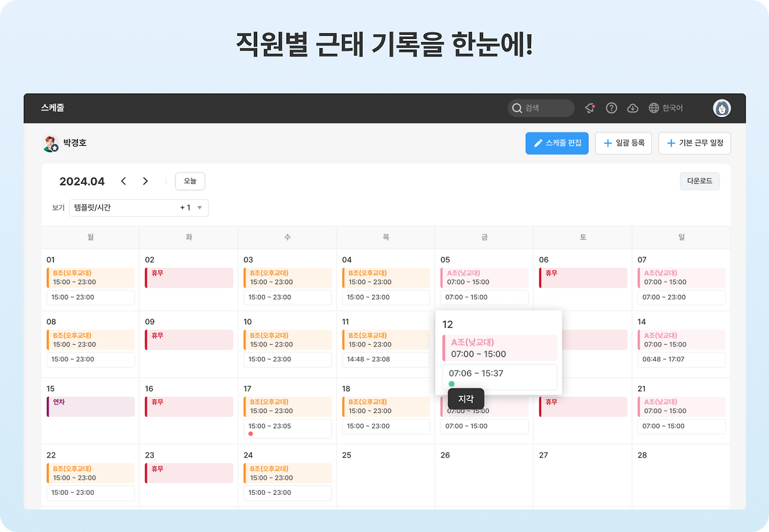The width and height of the screenshot is (769, 532).
Task: Click the cloud download icon in top bar
Action: pos(633,108)
